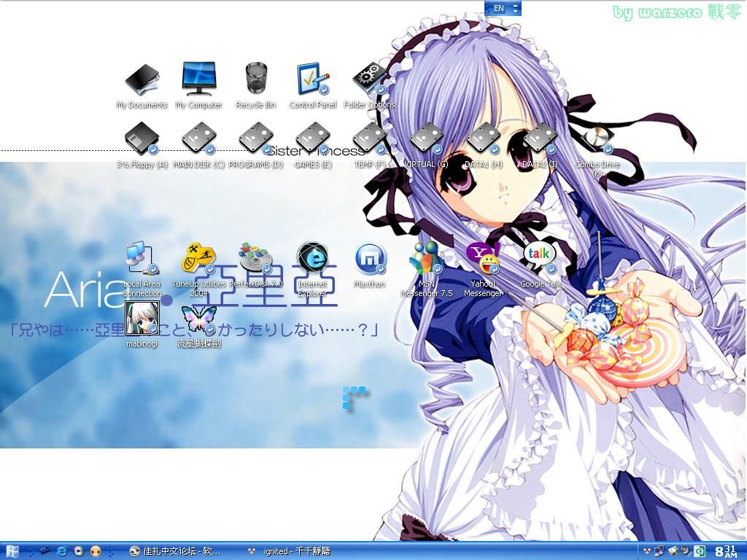This screenshot has height=560, width=747.
Task: Open the Local Area Connection shortcut
Action: tap(142, 270)
